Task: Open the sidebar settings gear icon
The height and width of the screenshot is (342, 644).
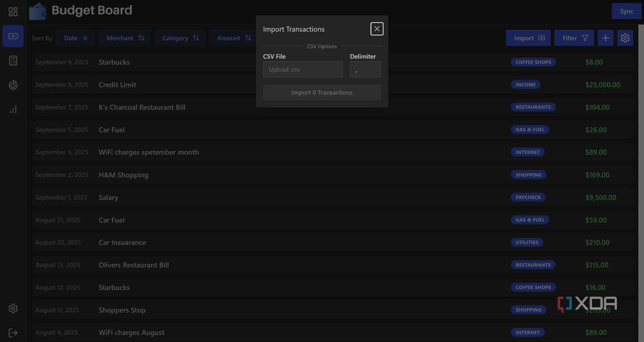Action: coord(13,308)
